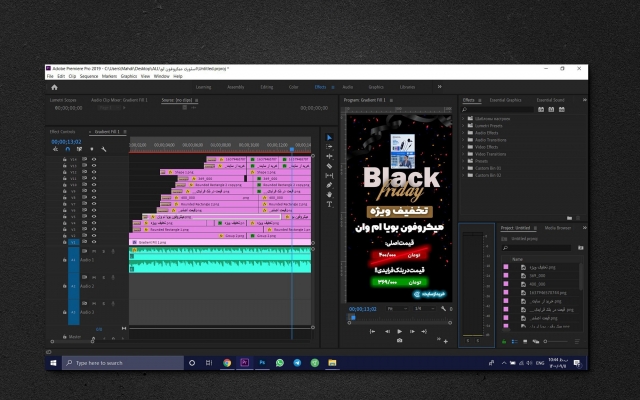This screenshot has width=640, height=400.
Task: Open Photoshop from Windows taskbar
Action: (x=262, y=362)
